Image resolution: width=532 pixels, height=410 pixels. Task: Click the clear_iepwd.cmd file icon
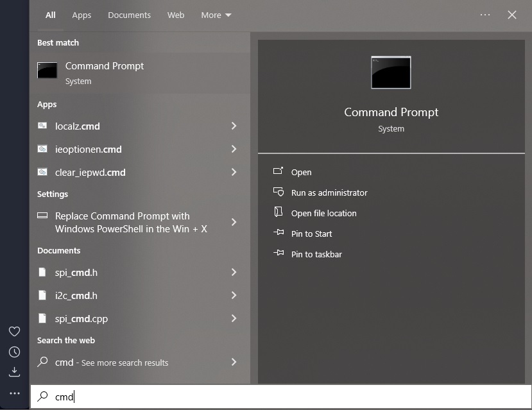42,172
